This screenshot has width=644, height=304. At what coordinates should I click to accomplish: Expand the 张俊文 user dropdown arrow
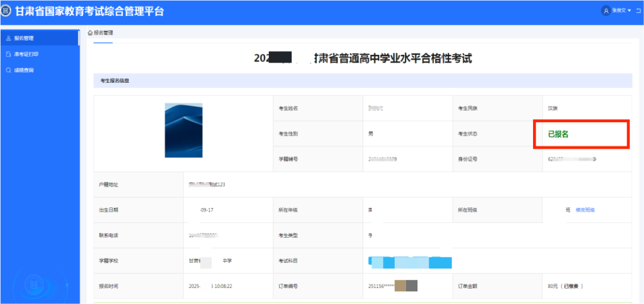click(630, 11)
